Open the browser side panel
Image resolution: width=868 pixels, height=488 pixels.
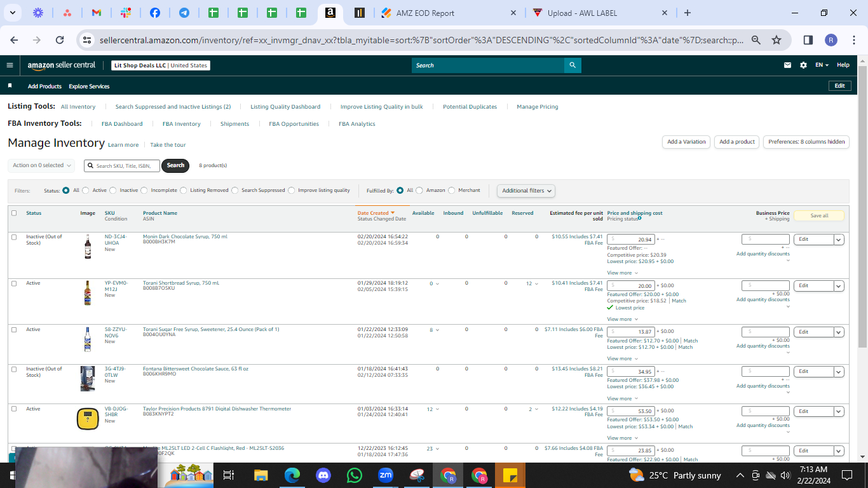[808, 40]
